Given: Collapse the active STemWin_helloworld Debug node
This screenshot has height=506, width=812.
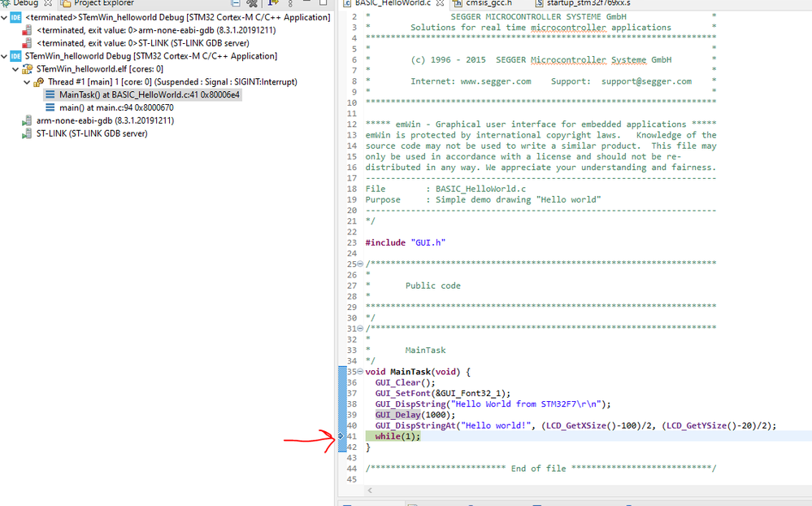Looking at the screenshot, I should click(5, 56).
